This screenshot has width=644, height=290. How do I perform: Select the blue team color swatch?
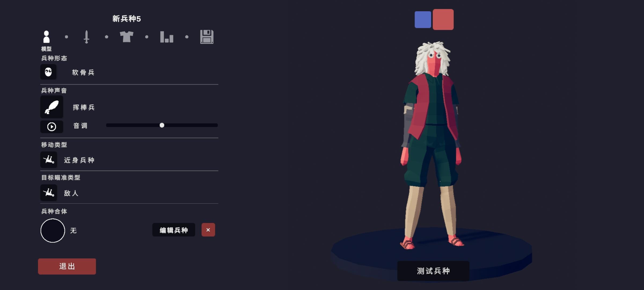point(423,20)
